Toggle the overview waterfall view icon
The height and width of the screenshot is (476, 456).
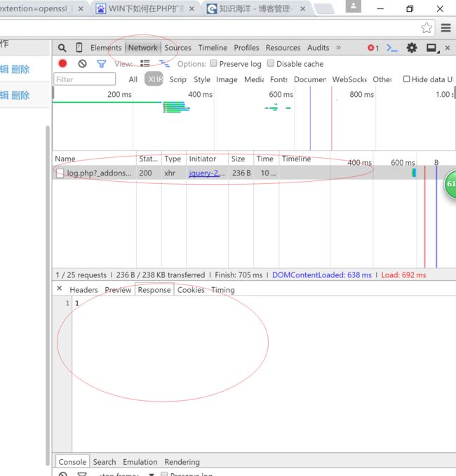164,63
